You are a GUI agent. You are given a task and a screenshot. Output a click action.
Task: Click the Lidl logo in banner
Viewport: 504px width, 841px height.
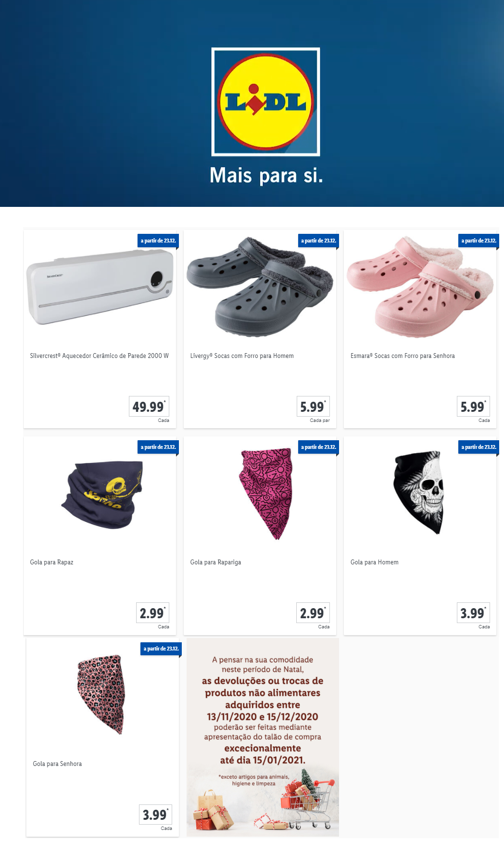coord(266,102)
